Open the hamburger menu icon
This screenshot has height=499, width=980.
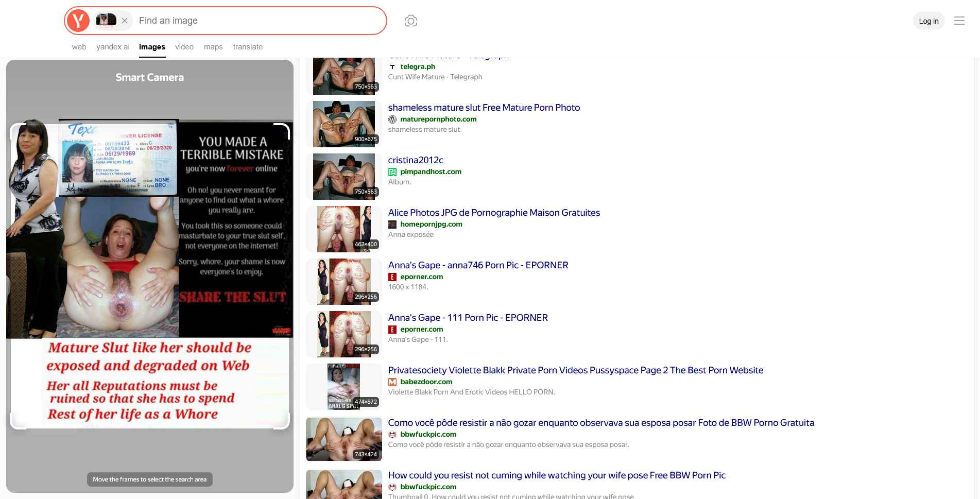959,21
